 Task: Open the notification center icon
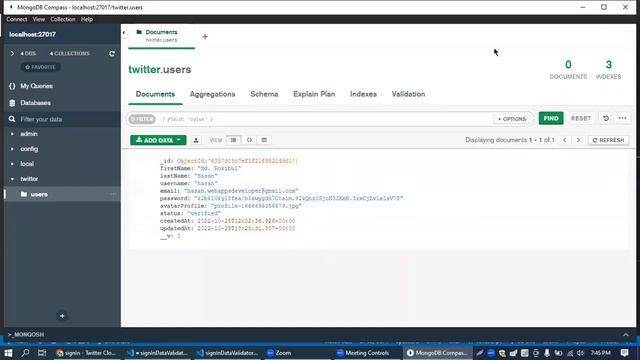pyautogui.click(x=624, y=353)
